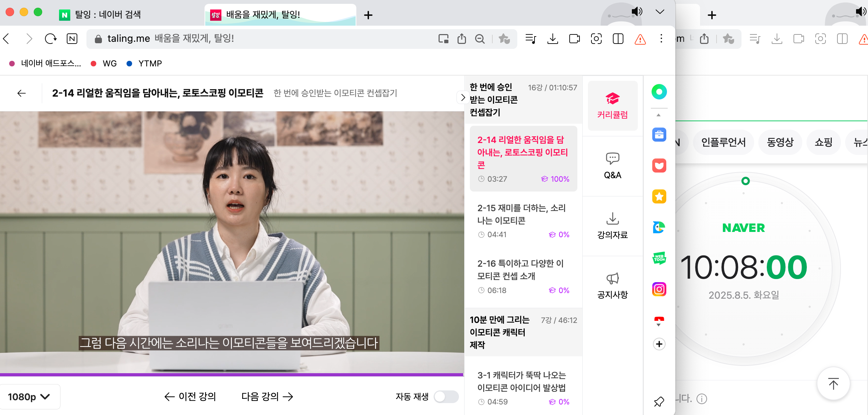
Task: Open the 강의자료 download section
Action: [612, 226]
